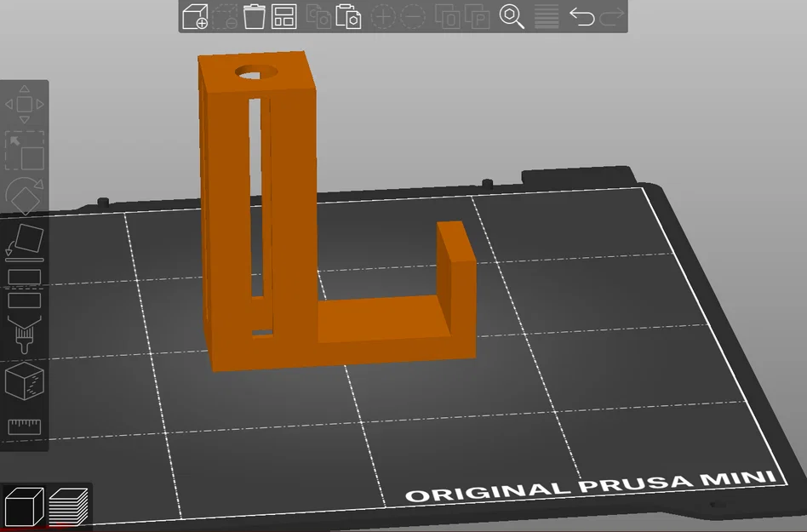Open the seam painting cube tool
The height and width of the screenshot is (532, 807).
click(24, 380)
